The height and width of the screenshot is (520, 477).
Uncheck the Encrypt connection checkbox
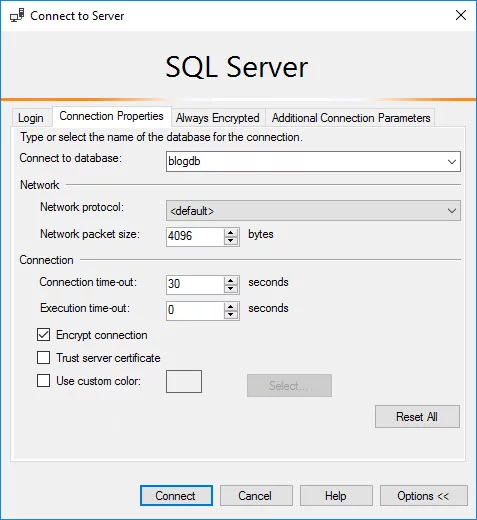pos(44,335)
